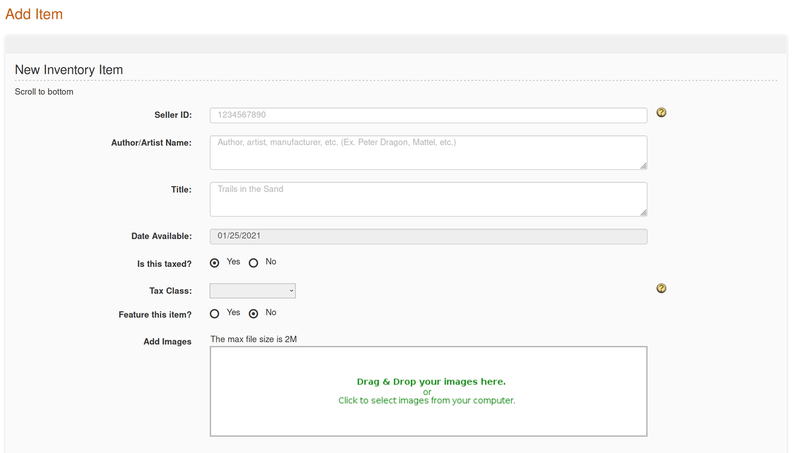The height and width of the screenshot is (453, 800).
Task: Click the 'Seller ID:' label
Action: click(x=173, y=115)
